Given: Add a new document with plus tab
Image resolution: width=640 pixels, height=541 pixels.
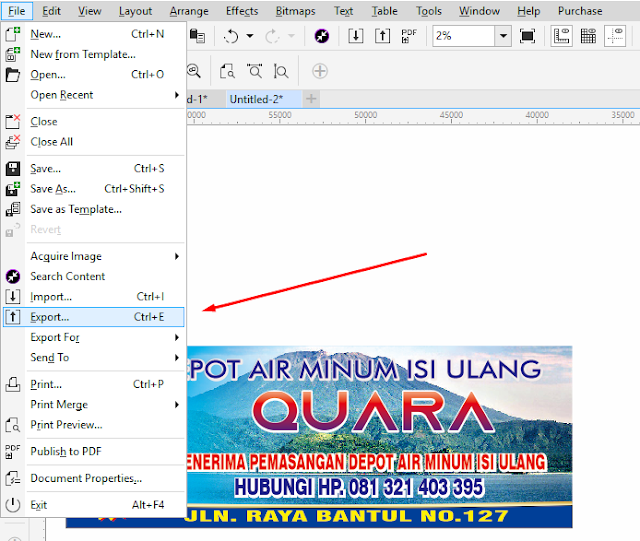Looking at the screenshot, I should coord(311,99).
